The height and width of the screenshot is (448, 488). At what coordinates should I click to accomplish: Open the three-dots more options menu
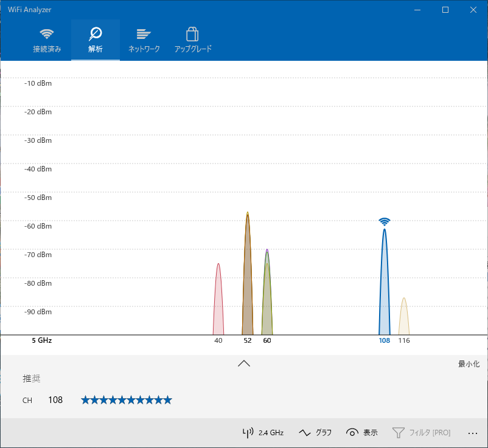point(473,433)
